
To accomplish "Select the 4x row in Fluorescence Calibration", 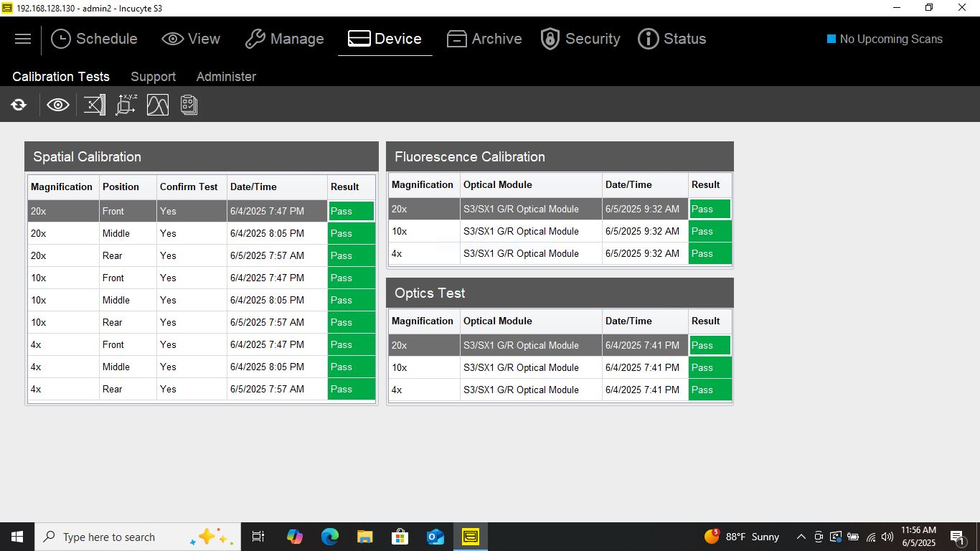I will click(x=560, y=253).
